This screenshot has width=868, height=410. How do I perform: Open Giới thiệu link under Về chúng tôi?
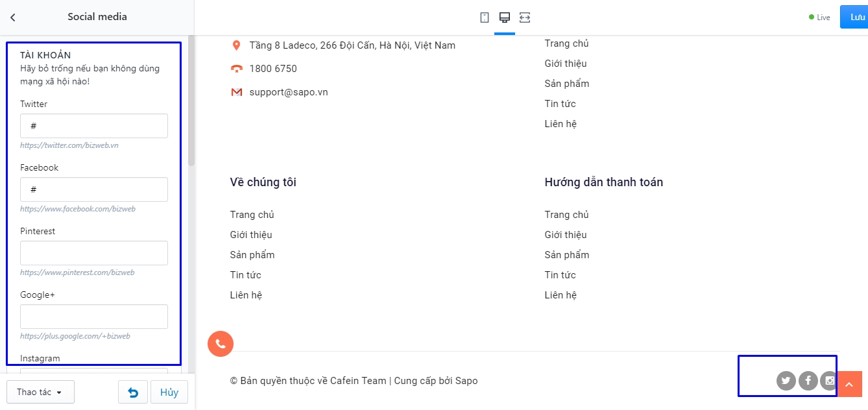[251, 235]
